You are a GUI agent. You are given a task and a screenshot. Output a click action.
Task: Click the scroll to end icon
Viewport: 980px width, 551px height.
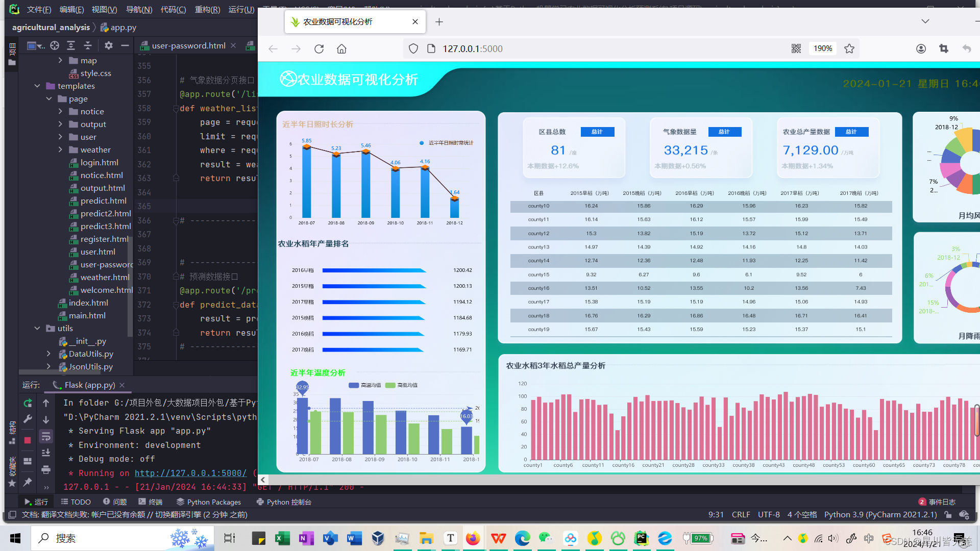coord(46,453)
